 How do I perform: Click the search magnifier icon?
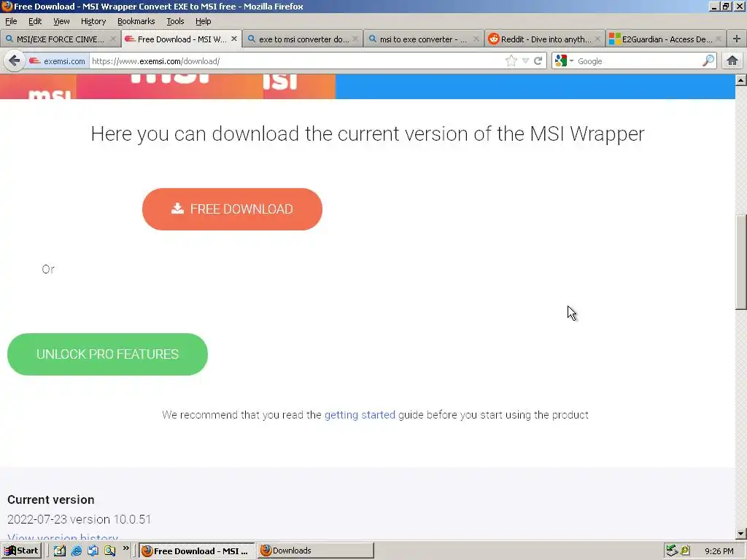[708, 61]
